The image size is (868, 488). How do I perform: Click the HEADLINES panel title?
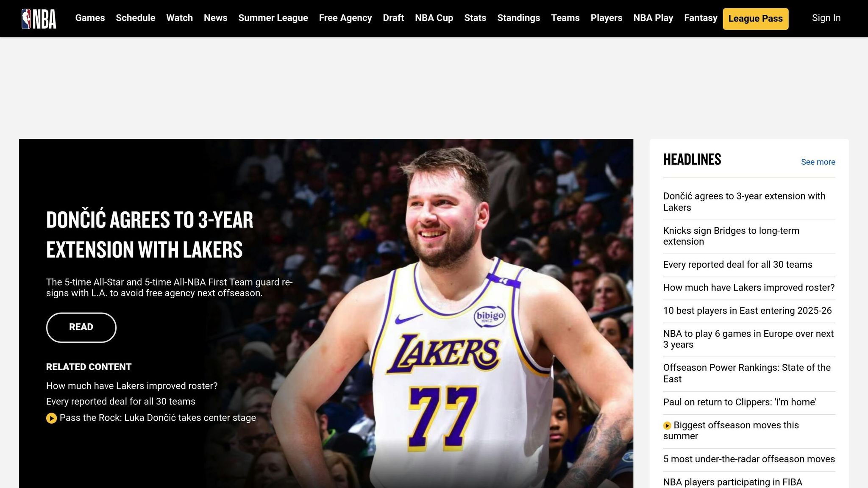692,160
